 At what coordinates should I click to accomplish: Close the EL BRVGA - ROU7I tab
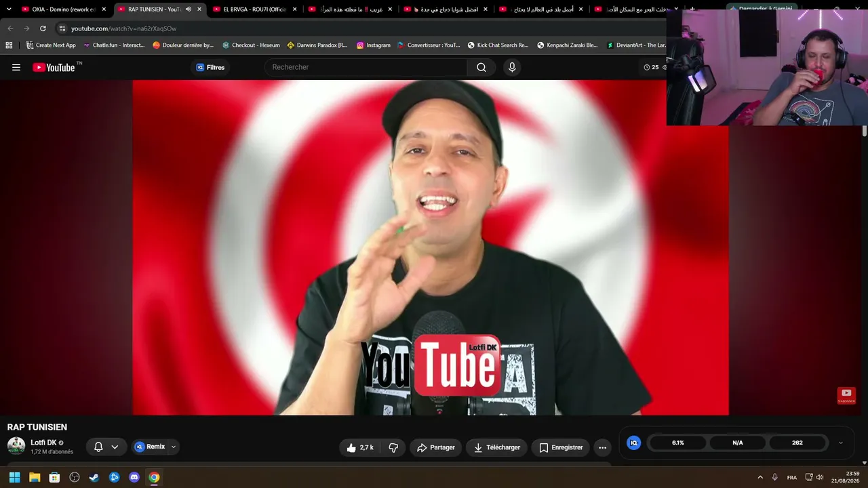point(295,9)
